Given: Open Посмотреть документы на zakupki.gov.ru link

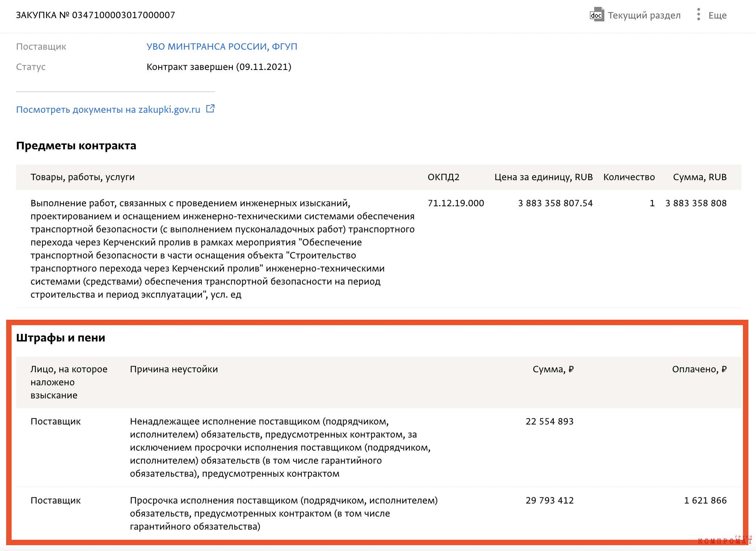Looking at the screenshot, I should [108, 109].
